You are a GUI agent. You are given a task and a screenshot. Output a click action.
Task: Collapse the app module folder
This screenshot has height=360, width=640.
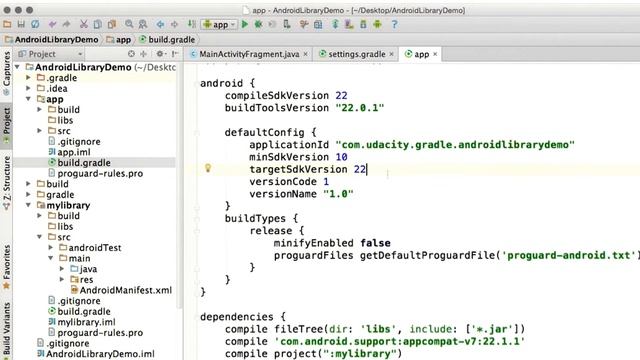point(28,99)
